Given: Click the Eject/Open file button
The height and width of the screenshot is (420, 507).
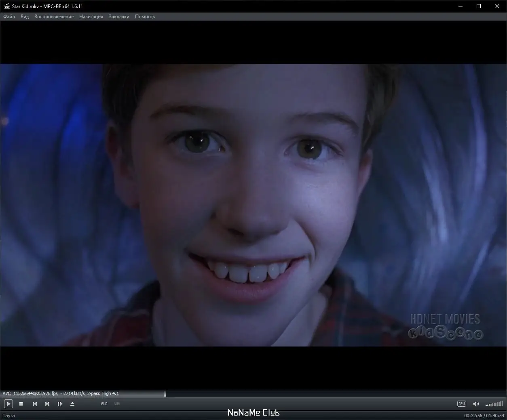Looking at the screenshot, I should [72, 403].
